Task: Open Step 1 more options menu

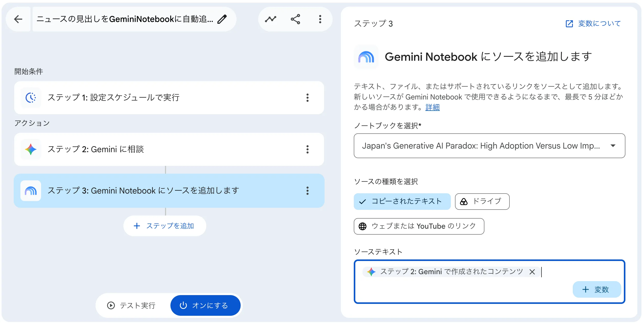Action: point(307,98)
